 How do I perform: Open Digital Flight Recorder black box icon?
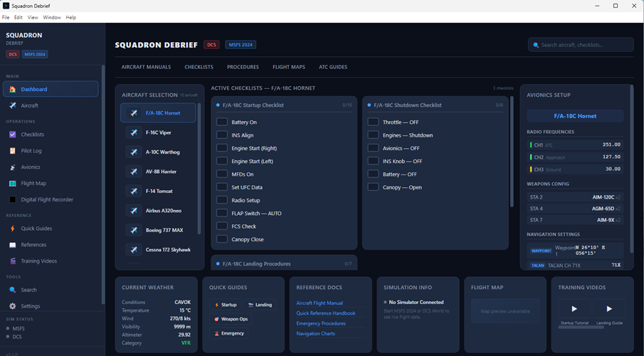pos(13,200)
